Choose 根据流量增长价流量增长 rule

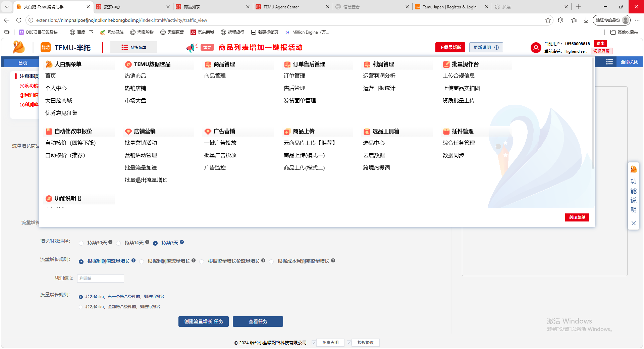click(202, 262)
